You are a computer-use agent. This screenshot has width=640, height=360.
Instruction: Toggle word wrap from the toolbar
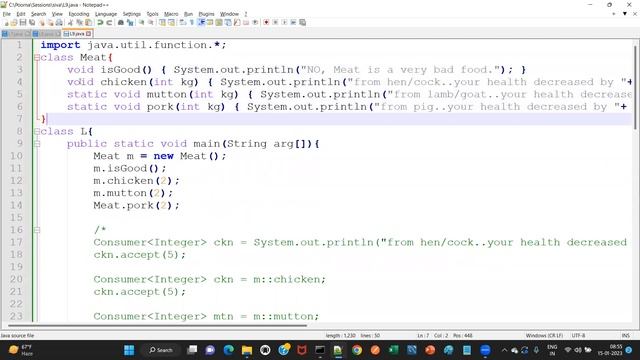(183, 22)
